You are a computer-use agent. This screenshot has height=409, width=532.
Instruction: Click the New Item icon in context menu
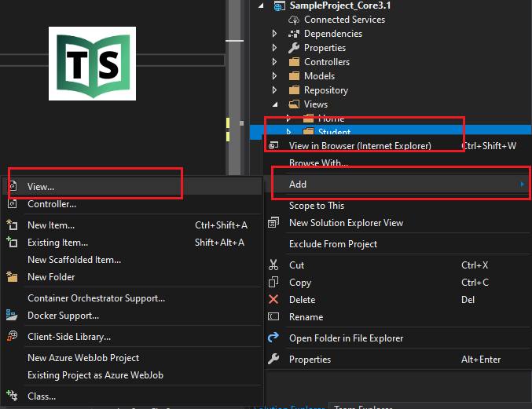point(12,225)
